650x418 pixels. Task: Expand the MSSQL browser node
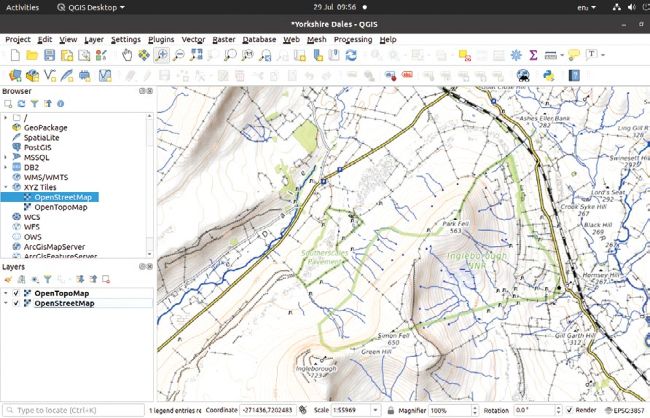click(x=5, y=157)
